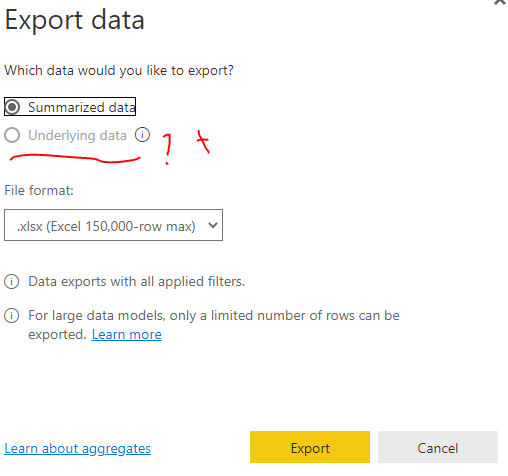Image resolution: width=508 pixels, height=476 pixels.
Task: Select the Summarized data radio button
Action: [x=12, y=107]
